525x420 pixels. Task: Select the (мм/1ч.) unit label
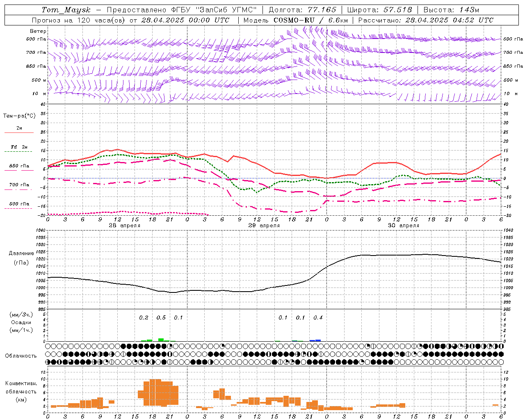21,330
